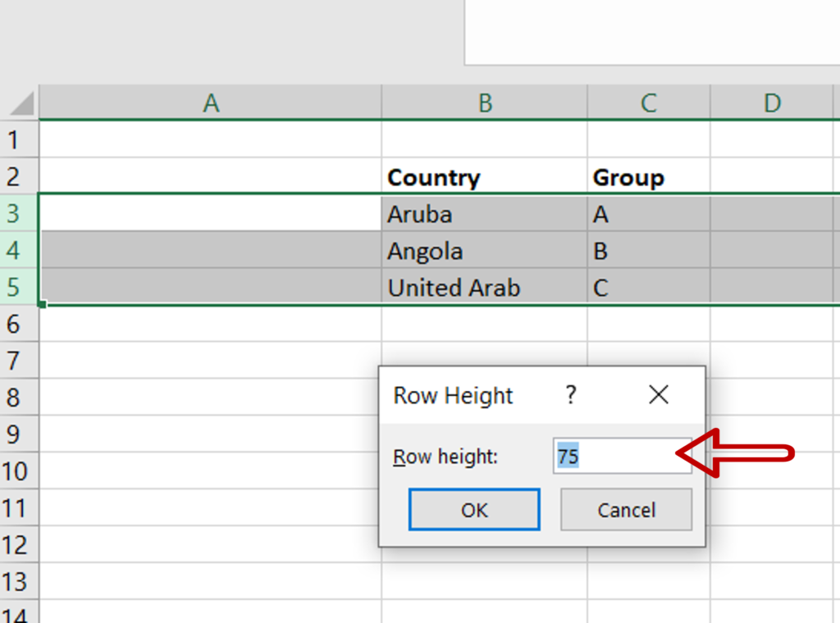Viewport: 840px width, 623px height.
Task: Click the Row height input showing 75
Action: (621, 457)
